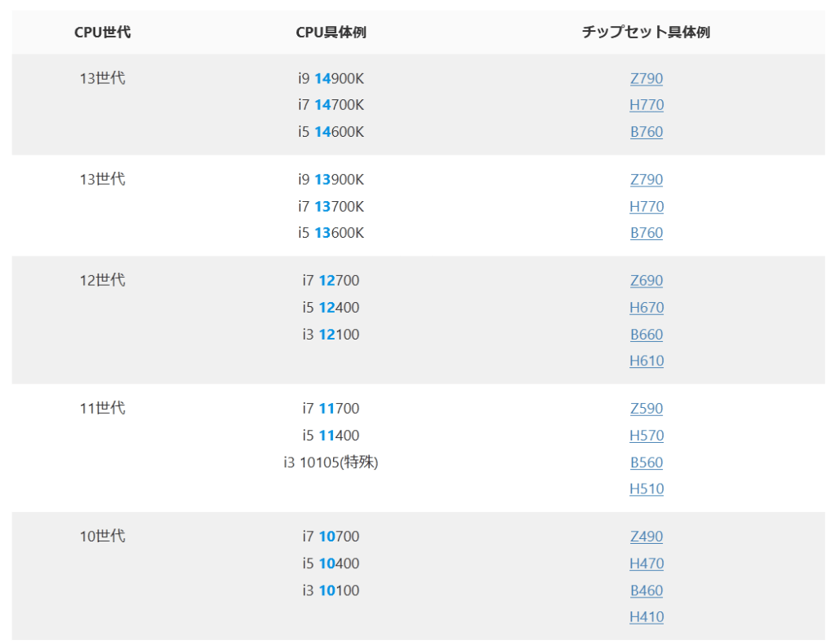Follow the B660 chipset link
This screenshot has width=833, height=644.
pos(647,335)
